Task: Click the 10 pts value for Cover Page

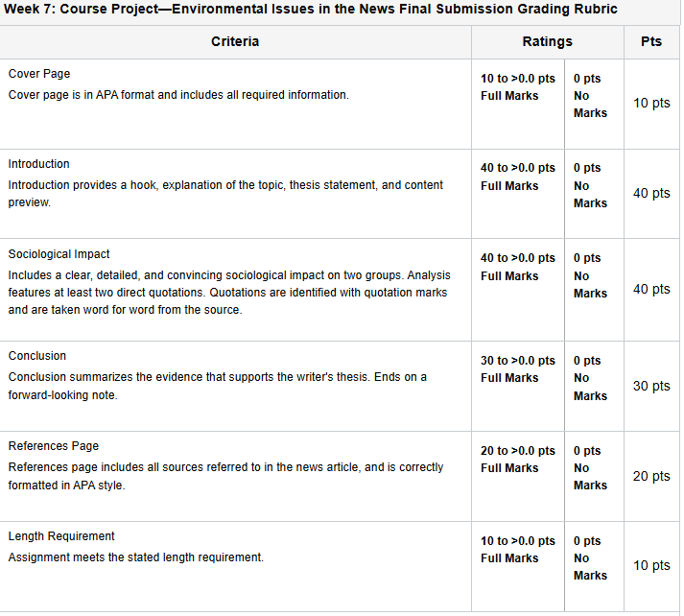Action: (651, 103)
